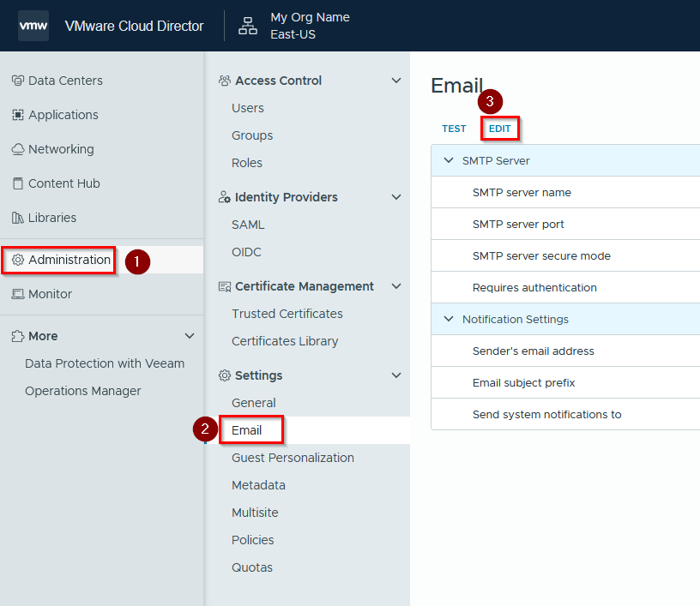Click the SMTP server name row
This screenshot has width=700, height=606.
point(565,192)
